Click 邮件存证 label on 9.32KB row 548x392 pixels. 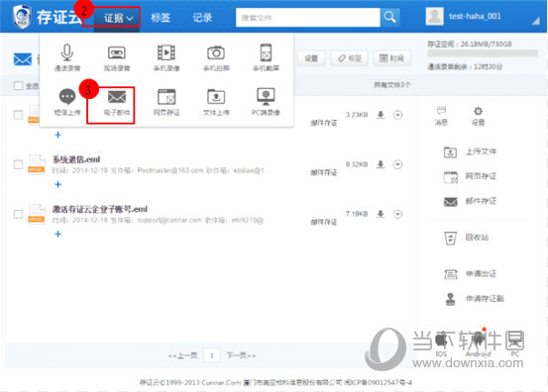pos(324,172)
